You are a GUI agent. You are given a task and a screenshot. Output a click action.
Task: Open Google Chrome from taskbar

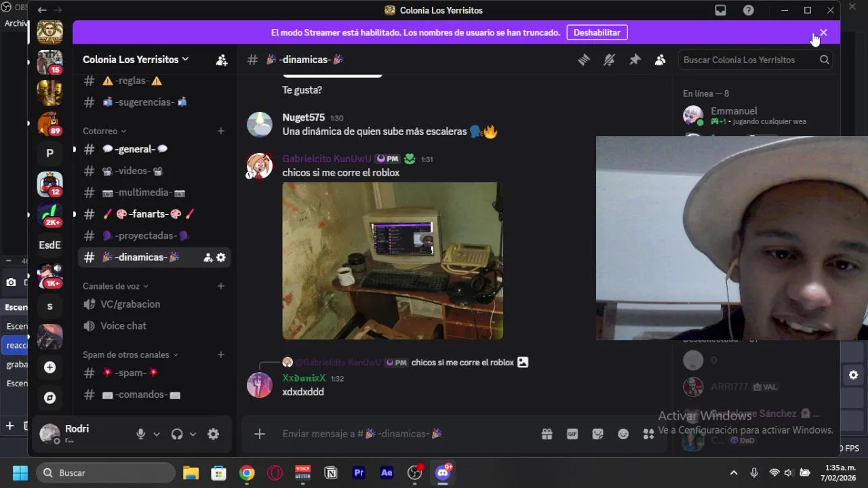click(247, 472)
